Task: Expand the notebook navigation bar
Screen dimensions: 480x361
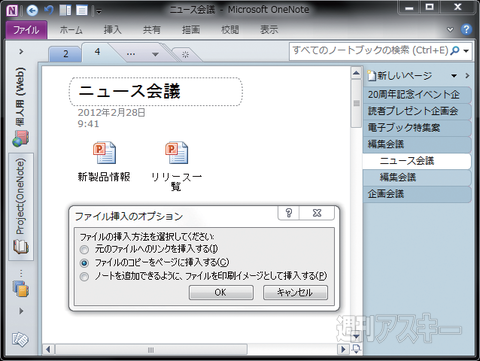Action: tap(21, 52)
